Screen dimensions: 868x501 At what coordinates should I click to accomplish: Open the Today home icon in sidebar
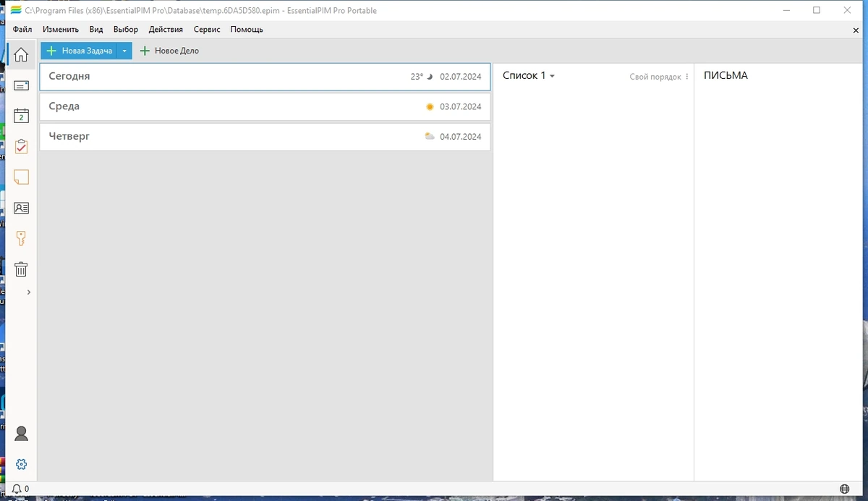click(x=21, y=55)
